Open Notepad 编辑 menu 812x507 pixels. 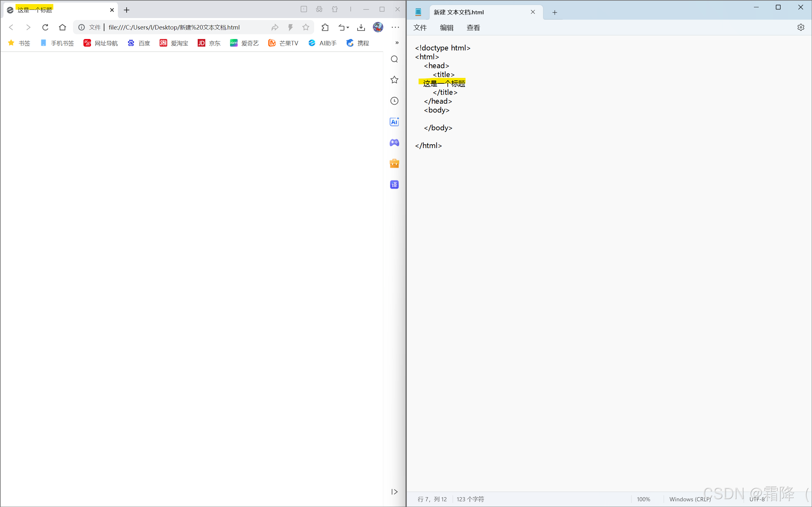446,28
